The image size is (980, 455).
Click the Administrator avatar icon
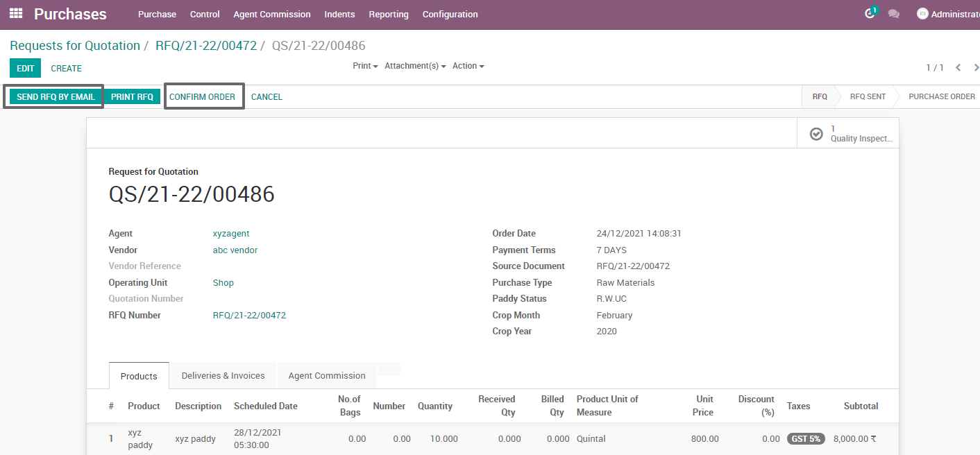pyautogui.click(x=922, y=13)
